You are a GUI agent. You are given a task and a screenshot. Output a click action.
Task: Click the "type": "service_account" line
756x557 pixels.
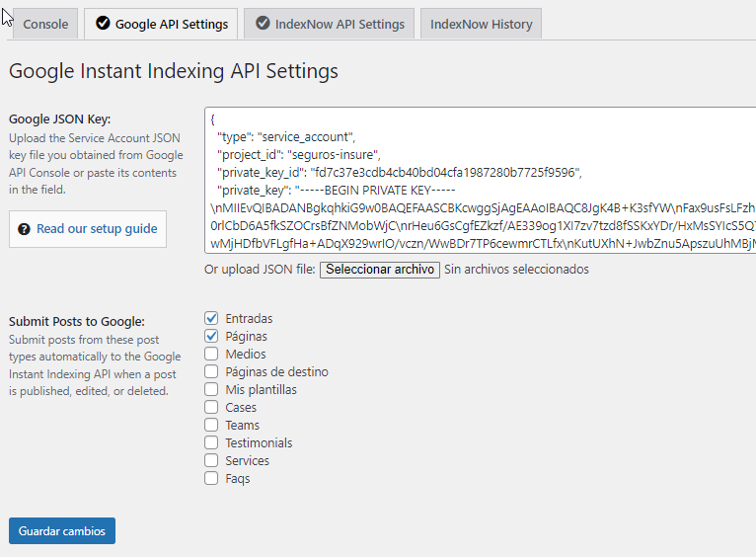pos(286,137)
